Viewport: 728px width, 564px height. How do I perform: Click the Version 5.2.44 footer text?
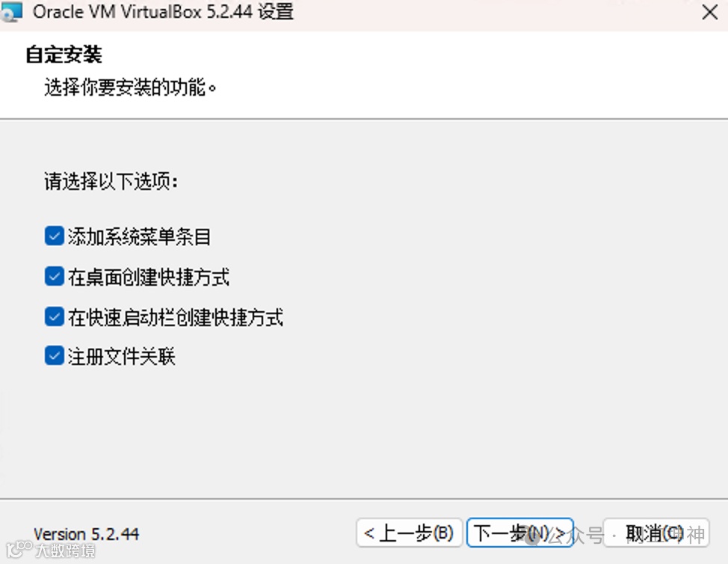(x=87, y=534)
